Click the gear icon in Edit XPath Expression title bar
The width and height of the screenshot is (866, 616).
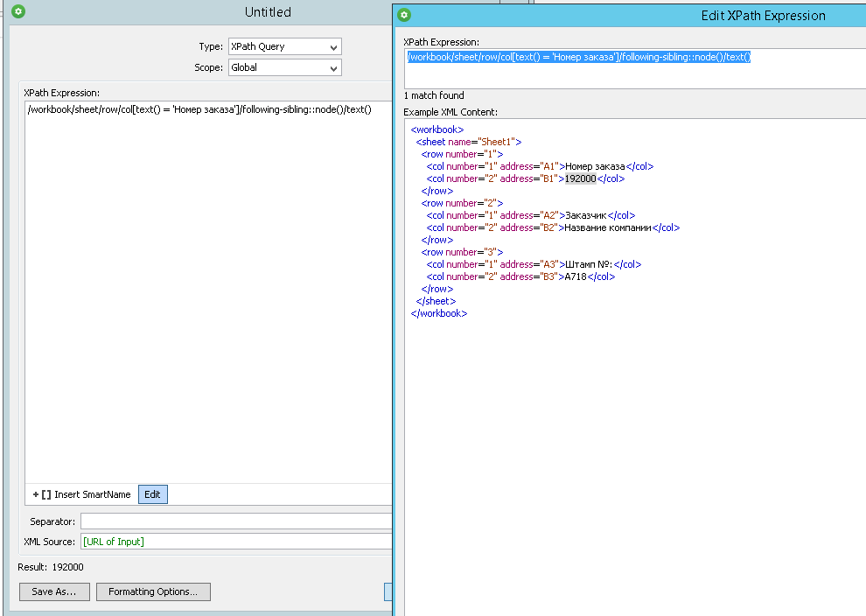point(403,15)
